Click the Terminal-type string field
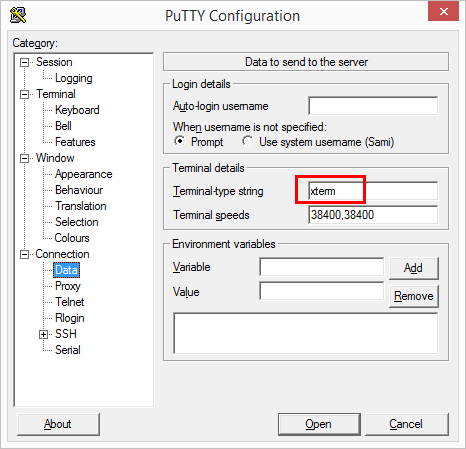Viewport: 466px width, 449px height. pos(373,191)
